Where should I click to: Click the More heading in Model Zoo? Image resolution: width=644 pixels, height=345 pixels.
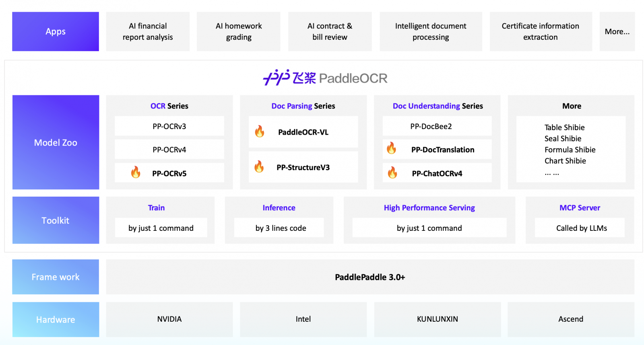click(x=572, y=106)
